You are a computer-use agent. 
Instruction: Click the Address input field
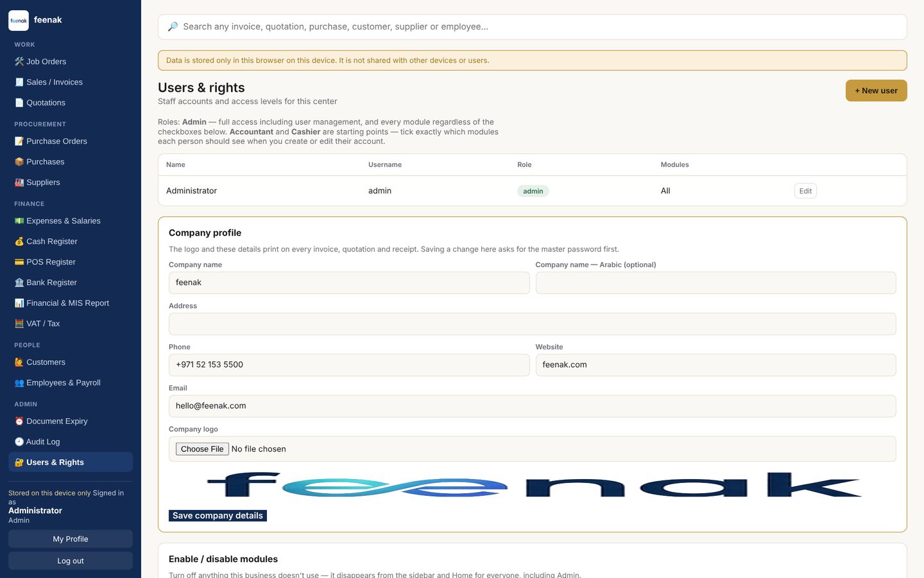533,324
